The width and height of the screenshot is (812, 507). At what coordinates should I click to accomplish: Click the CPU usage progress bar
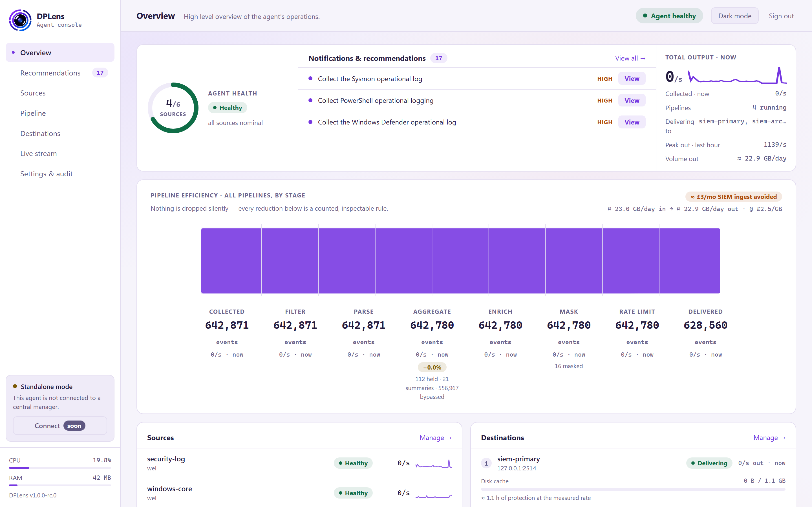(x=60, y=468)
